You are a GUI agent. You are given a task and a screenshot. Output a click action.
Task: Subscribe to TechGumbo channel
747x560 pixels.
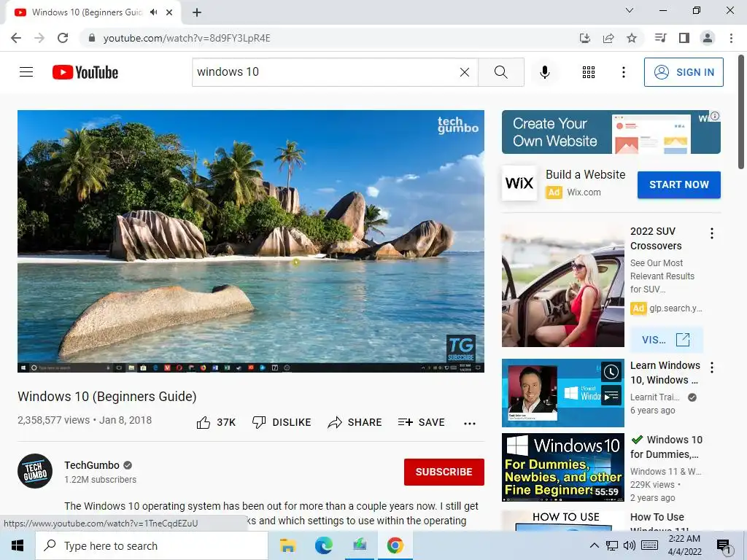444,472
